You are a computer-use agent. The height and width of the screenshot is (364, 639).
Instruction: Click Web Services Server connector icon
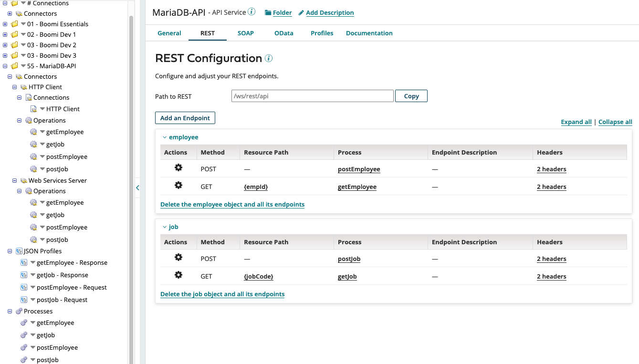point(24,180)
